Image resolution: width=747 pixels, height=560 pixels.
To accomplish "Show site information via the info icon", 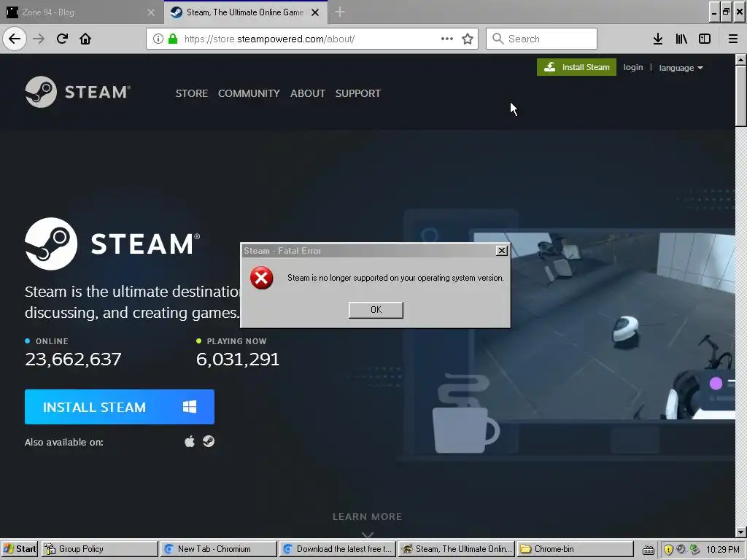I will (x=158, y=39).
